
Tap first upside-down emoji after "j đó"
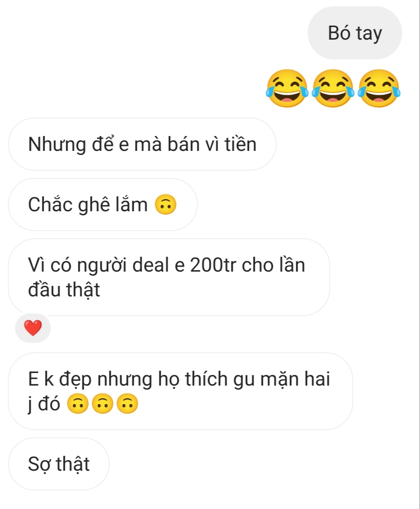77,404
